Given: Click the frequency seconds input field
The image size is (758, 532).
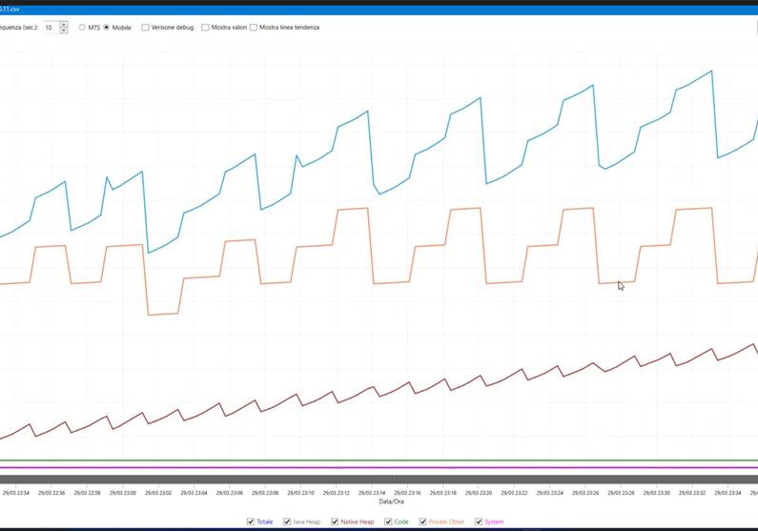Looking at the screenshot, I should point(51,28).
